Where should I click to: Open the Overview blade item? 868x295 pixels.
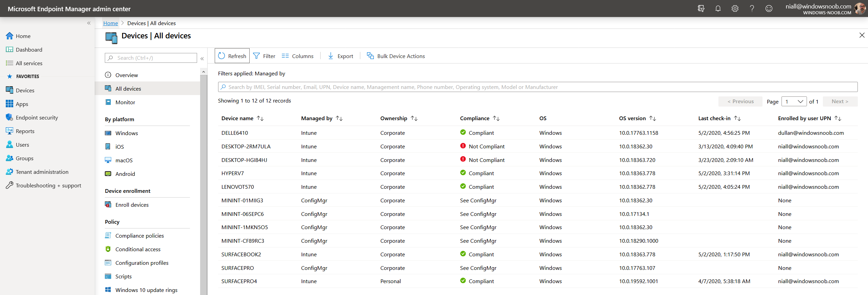(121, 75)
